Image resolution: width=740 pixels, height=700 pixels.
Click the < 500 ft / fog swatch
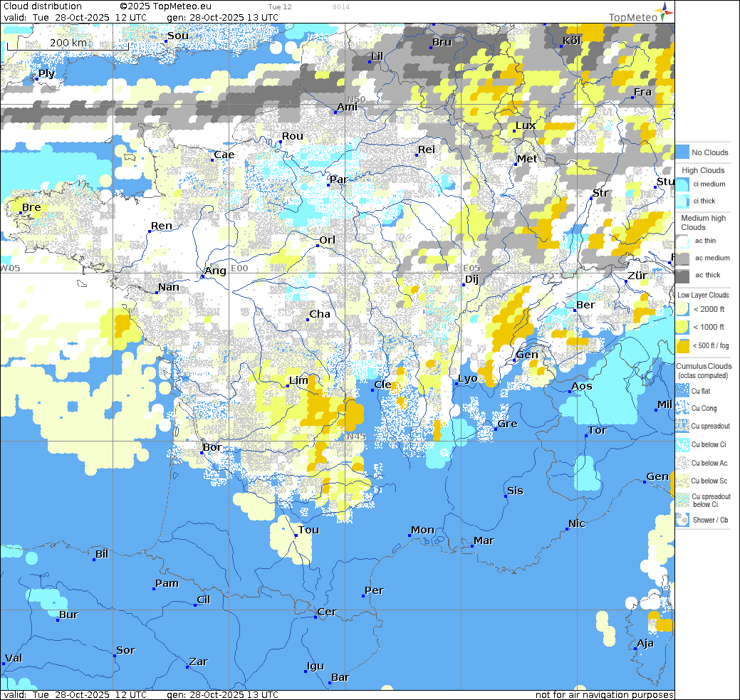(682, 346)
